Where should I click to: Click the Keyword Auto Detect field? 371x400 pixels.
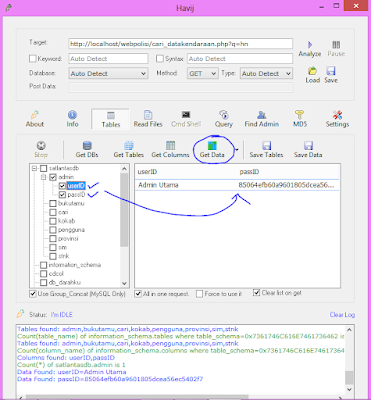pyautogui.click(x=108, y=59)
